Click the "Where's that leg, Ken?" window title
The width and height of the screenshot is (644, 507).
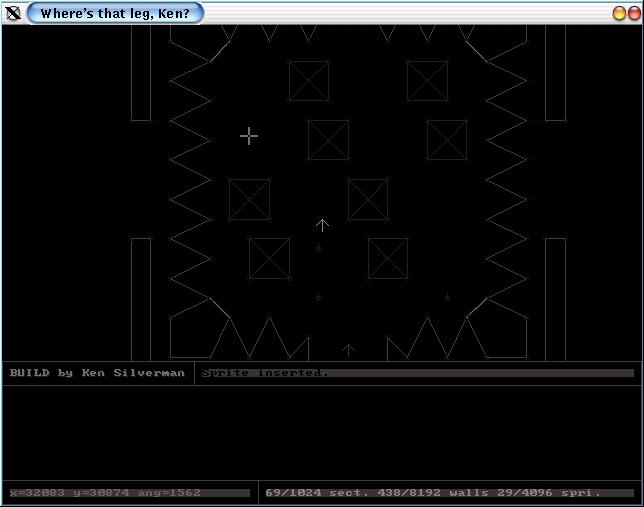point(115,14)
